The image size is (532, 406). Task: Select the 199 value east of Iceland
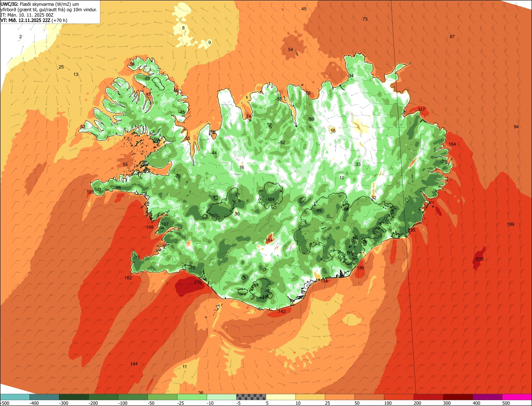tap(510, 224)
